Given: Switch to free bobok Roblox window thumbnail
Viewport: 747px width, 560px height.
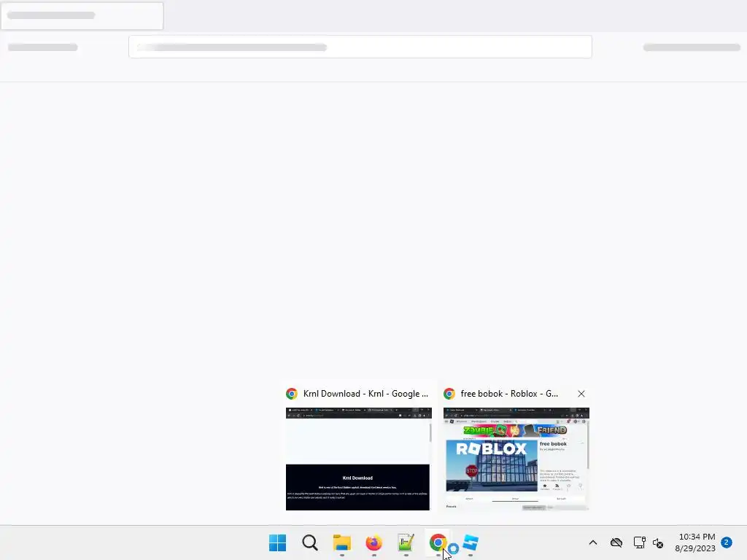Looking at the screenshot, I should [x=516, y=459].
